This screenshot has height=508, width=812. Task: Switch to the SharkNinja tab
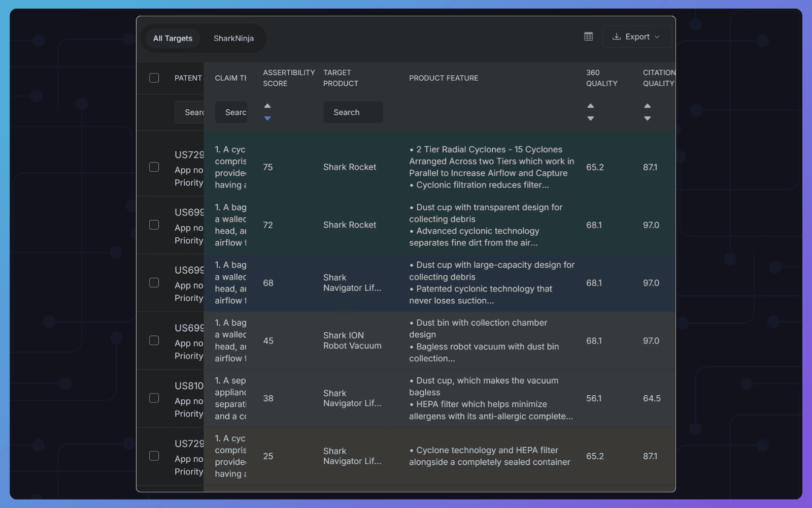click(233, 38)
